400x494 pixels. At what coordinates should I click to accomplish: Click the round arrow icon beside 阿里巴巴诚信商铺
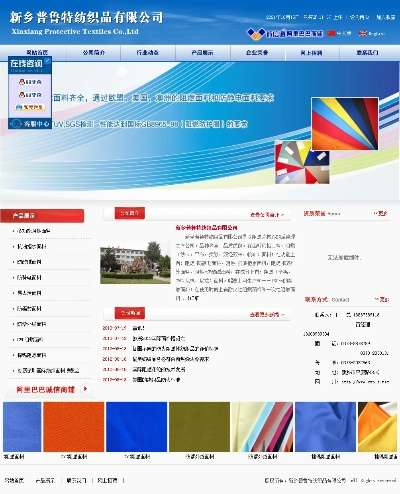coord(86,389)
